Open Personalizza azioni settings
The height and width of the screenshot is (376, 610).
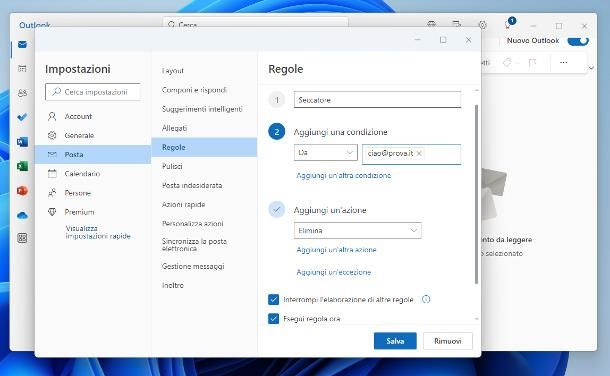(204, 224)
